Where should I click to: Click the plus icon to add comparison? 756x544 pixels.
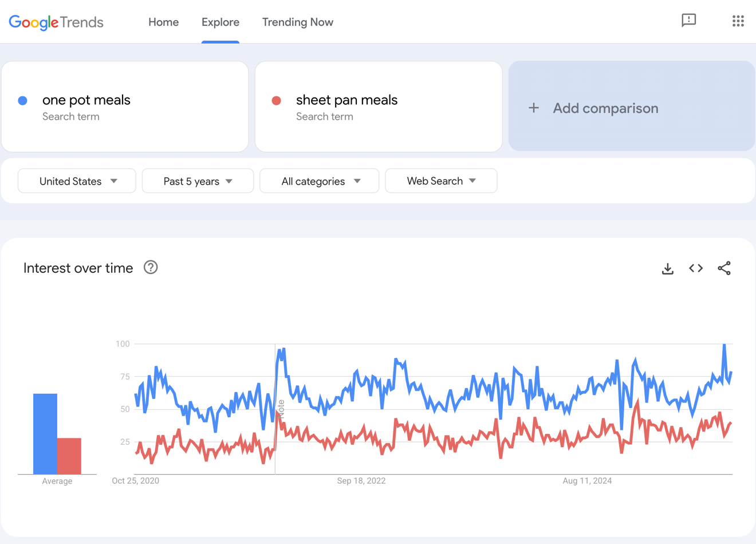pos(533,108)
